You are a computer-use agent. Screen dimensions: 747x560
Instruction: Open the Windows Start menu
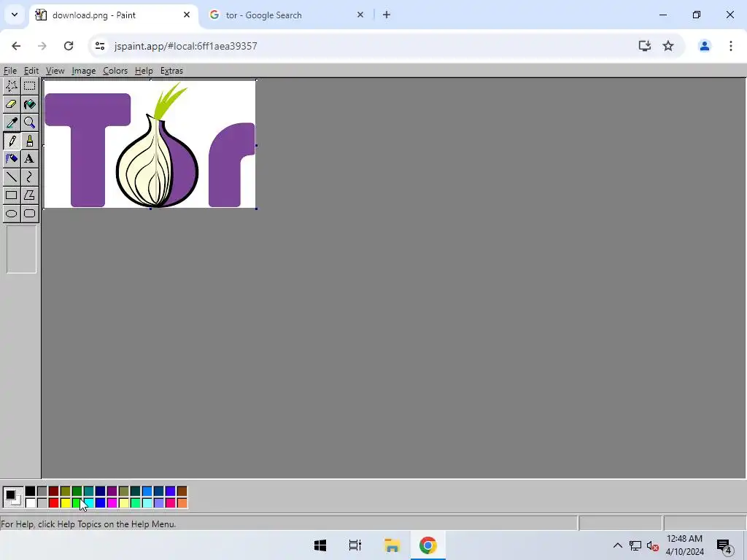[320, 545]
